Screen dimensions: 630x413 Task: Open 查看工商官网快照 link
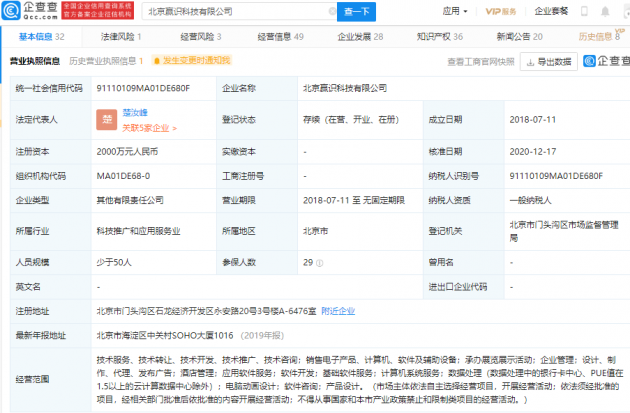point(481,62)
